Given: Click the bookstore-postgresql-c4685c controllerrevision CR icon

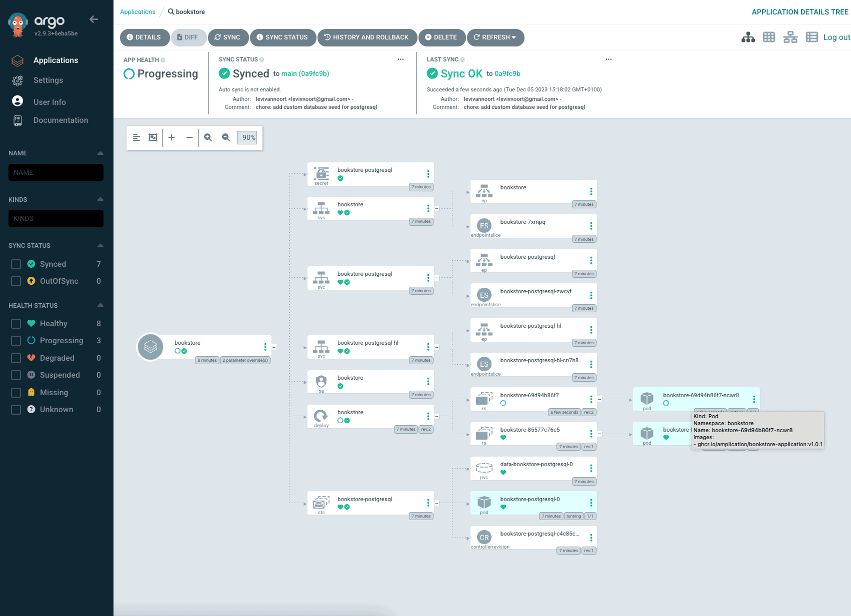Looking at the screenshot, I should tap(484, 538).
